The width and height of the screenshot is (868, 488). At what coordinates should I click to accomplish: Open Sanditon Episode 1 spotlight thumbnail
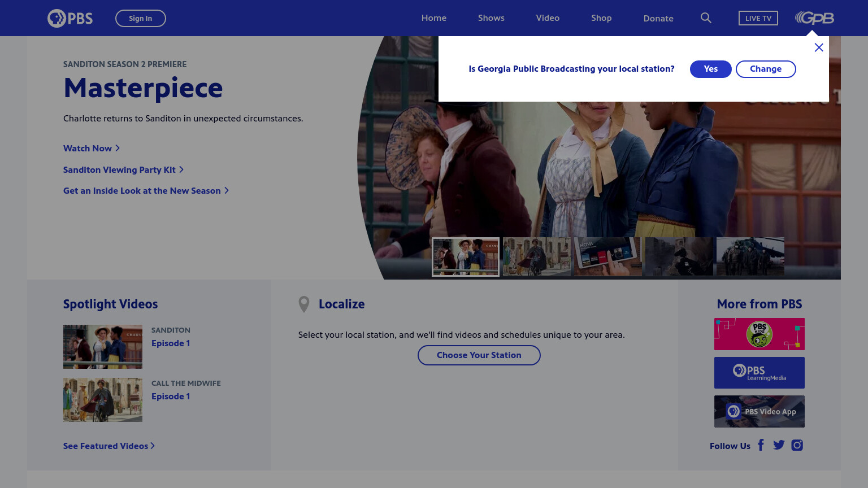coord(103,347)
